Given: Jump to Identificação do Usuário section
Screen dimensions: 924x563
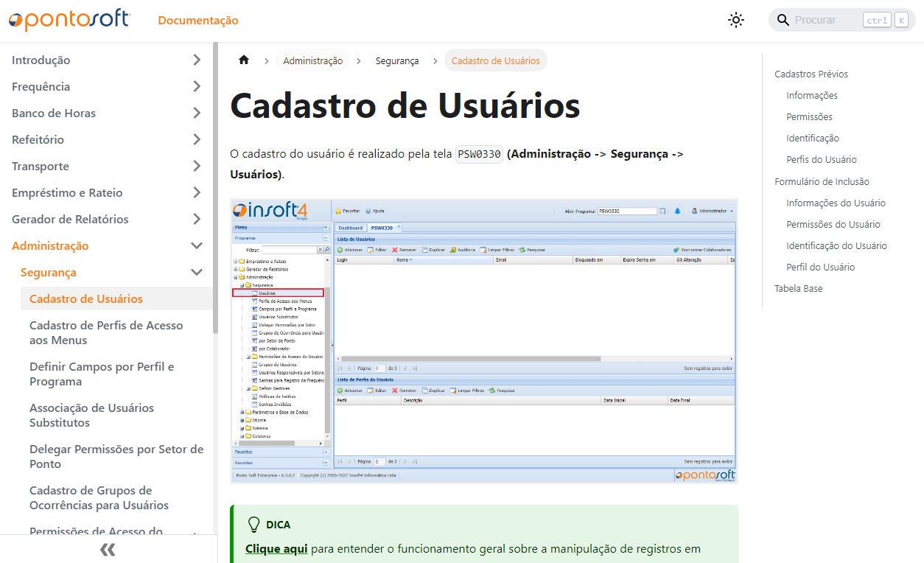Looking at the screenshot, I should 836,246.
